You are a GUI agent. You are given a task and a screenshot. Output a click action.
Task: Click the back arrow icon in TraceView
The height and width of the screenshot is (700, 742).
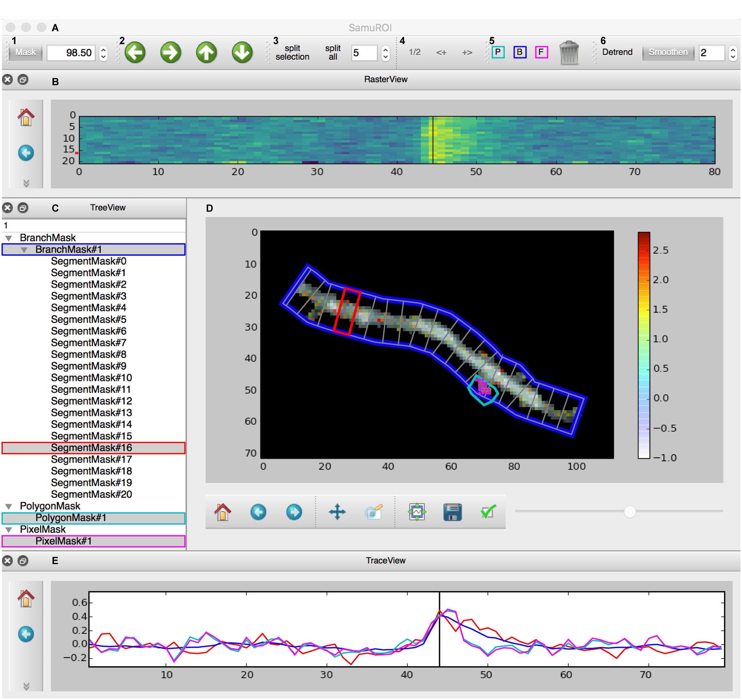[x=26, y=634]
